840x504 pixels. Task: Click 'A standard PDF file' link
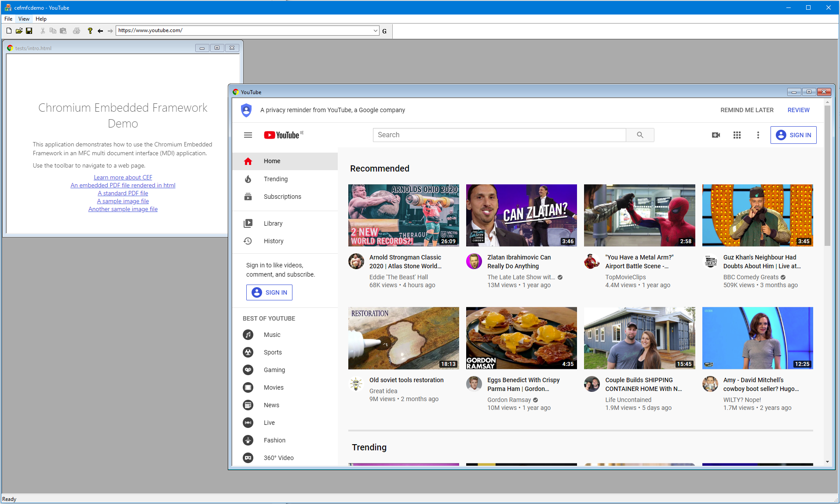click(x=123, y=193)
